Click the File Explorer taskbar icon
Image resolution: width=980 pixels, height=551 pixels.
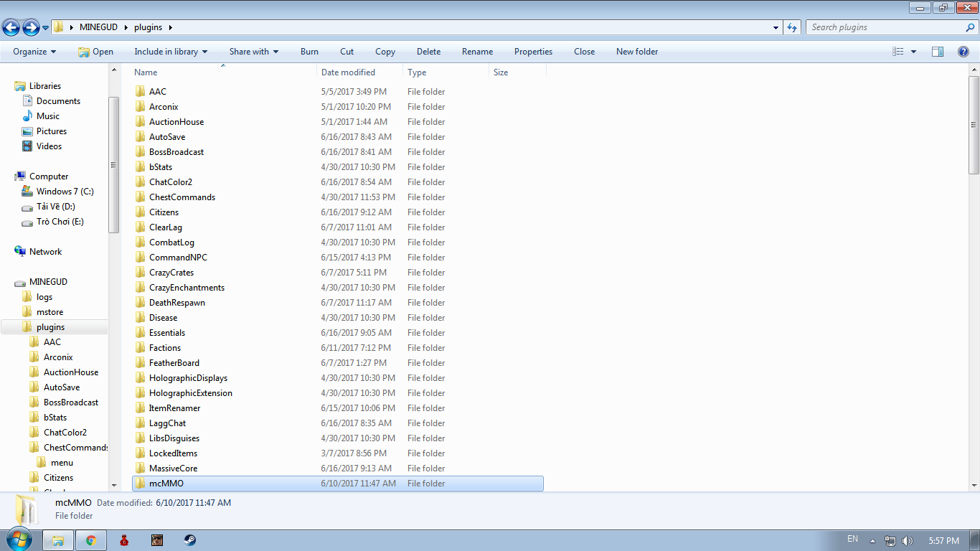coord(58,540)
